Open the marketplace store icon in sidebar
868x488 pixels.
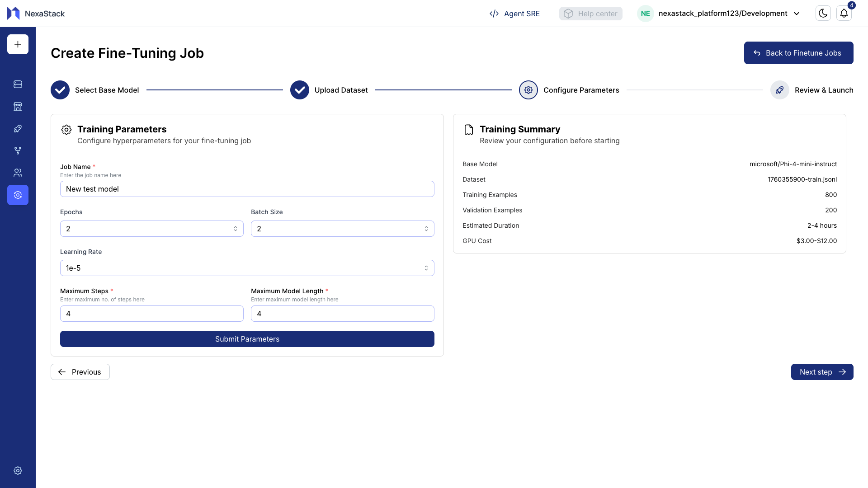point(18,106)
